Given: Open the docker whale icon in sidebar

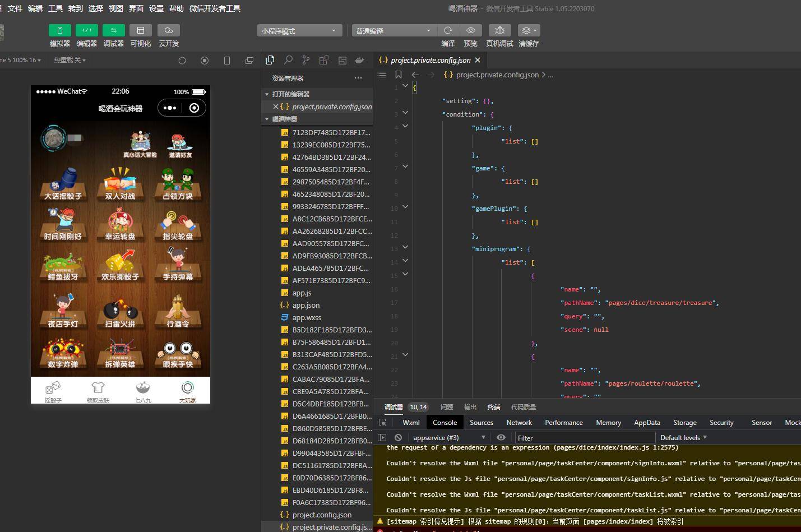Looking at the screenshot, I should coord(360,60).
